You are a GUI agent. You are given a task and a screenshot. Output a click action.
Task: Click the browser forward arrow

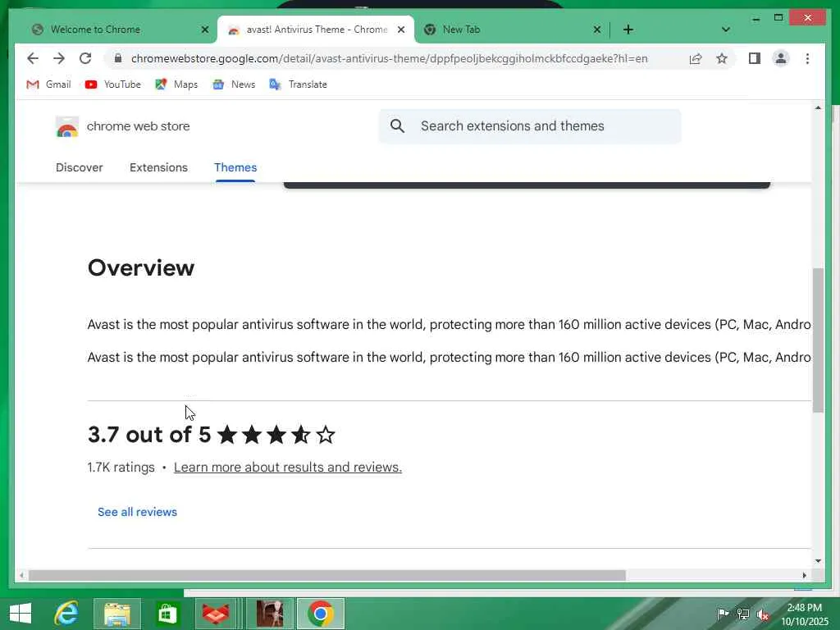pos(59,58)
